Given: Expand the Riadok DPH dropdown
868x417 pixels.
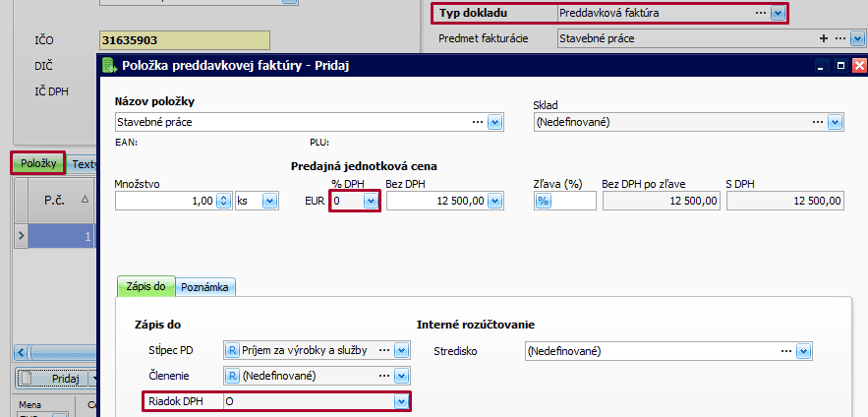Looking at the screenshot, I should pos(400,401).
